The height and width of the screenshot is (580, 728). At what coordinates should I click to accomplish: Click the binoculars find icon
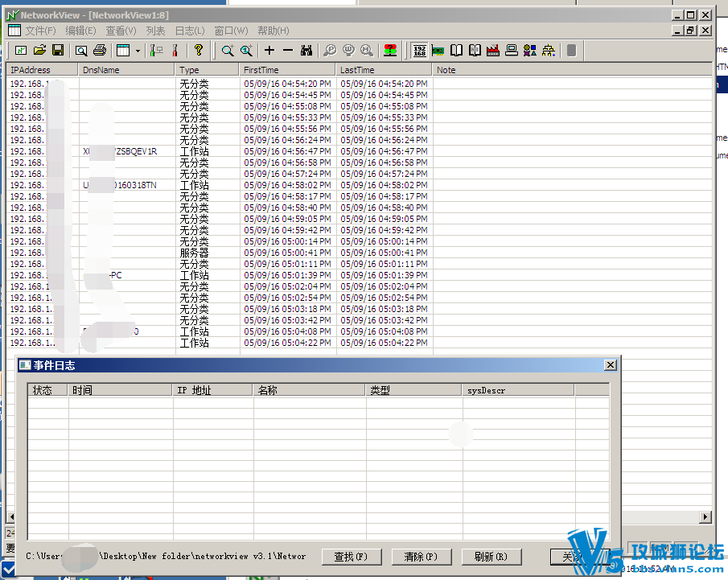306,50
